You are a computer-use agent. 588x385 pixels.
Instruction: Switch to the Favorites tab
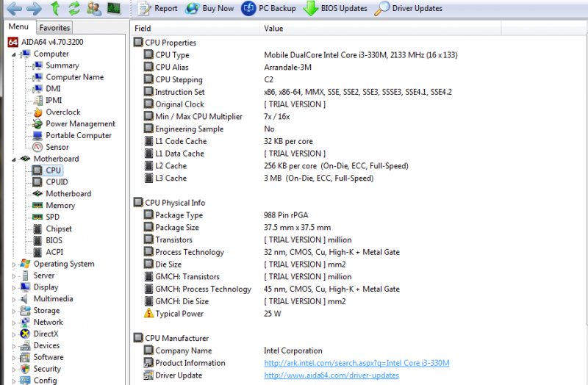(54, 27)
